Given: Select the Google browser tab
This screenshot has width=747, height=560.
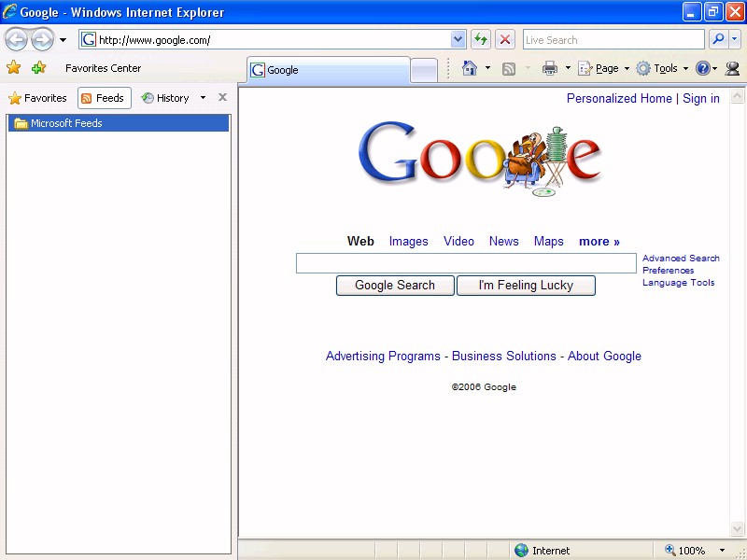Looking at the screenshot, I should coord(329,70).
